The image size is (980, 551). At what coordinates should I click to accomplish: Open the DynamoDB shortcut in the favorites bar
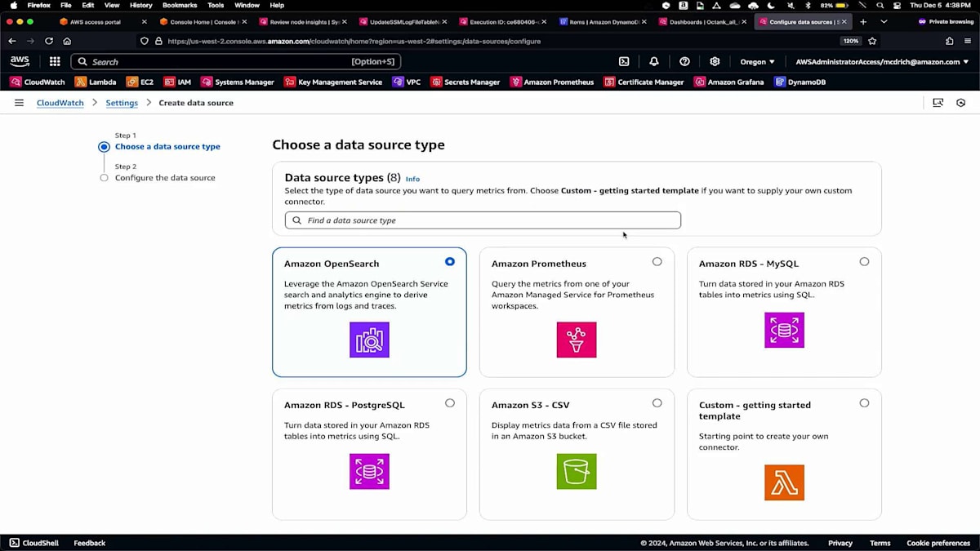tap(800, 82)
